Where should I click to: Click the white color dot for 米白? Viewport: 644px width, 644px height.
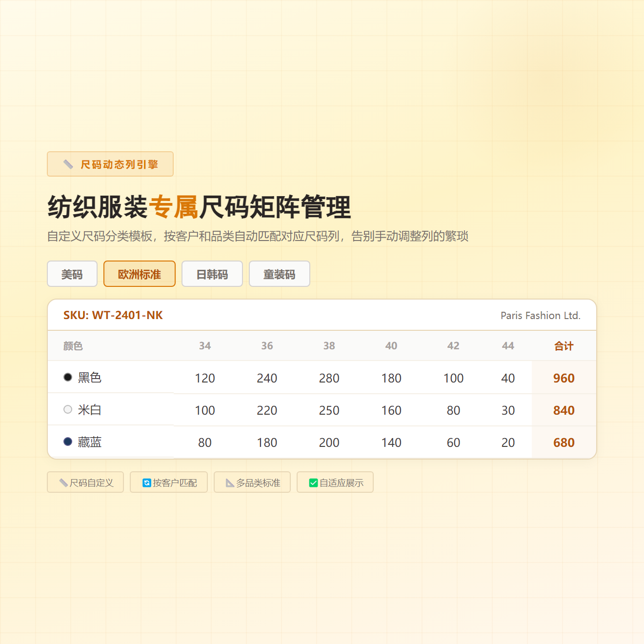68,409
